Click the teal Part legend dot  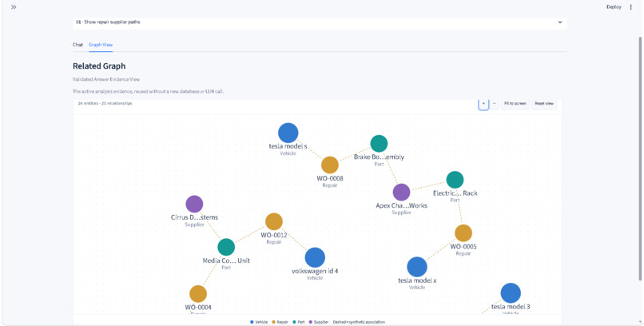click(293, 322)
